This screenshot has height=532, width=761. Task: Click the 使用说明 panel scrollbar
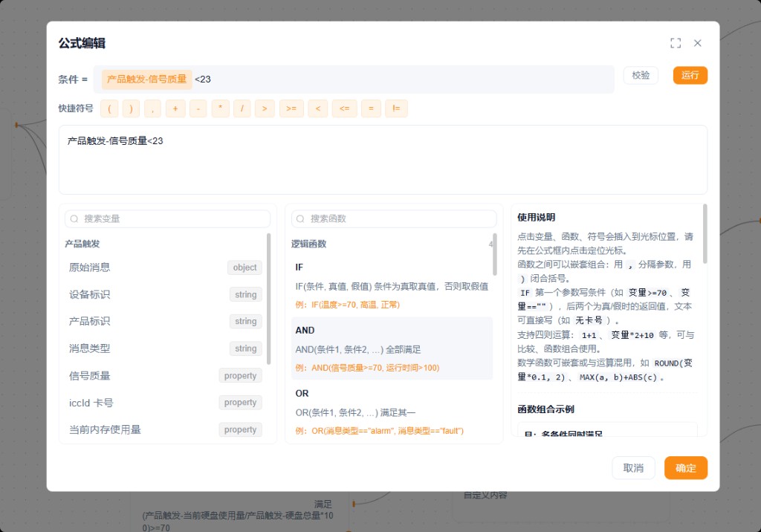[705, 234]
